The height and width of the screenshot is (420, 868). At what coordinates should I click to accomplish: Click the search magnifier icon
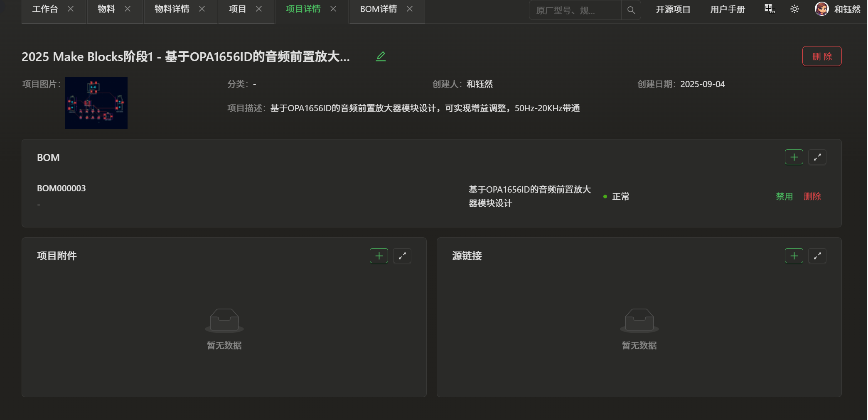coord(631,10)
